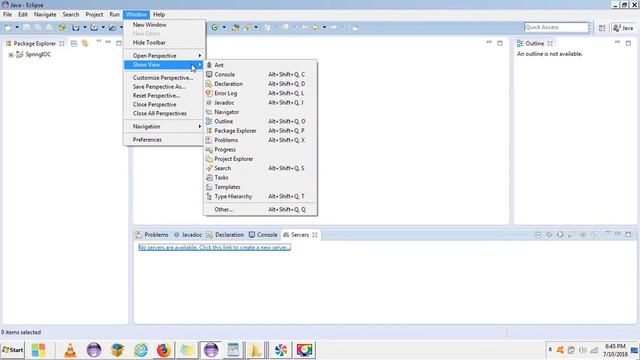Open VLC media player from the taskbar

[x=70, y=350]
